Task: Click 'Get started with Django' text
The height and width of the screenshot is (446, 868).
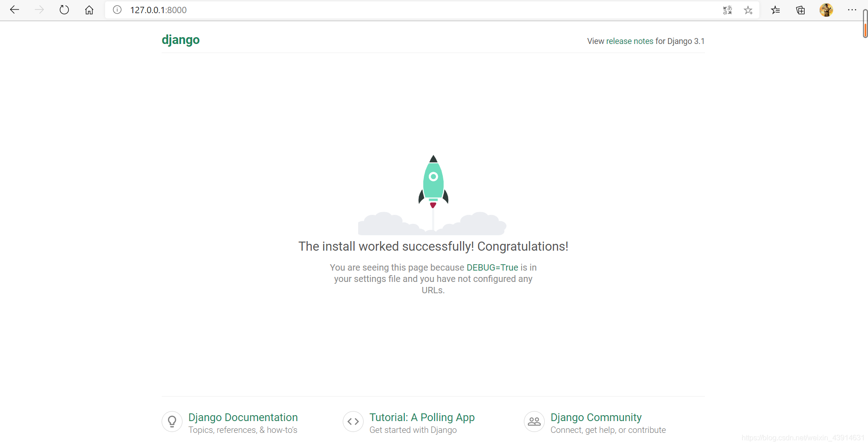Action: click(x=413, y=430)
